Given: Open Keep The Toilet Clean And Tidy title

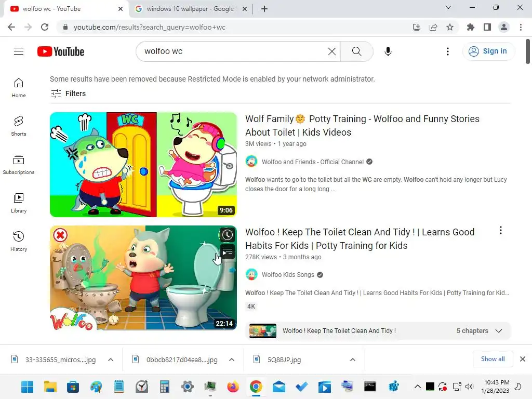Looking at the screenshot, I should [360, 239].
